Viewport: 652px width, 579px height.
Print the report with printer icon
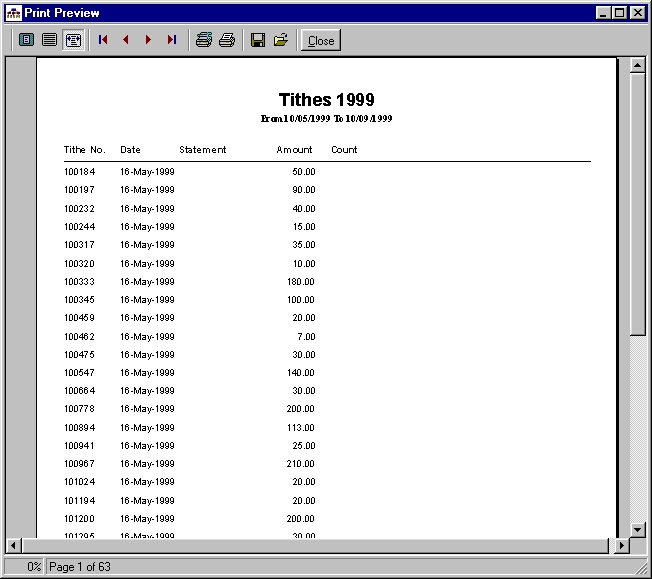pos(227,40)
